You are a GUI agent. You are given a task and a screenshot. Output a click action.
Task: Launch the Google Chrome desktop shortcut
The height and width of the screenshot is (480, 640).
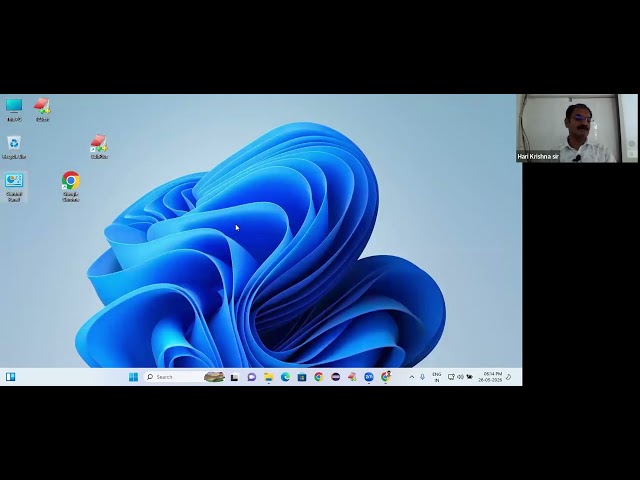71,187
